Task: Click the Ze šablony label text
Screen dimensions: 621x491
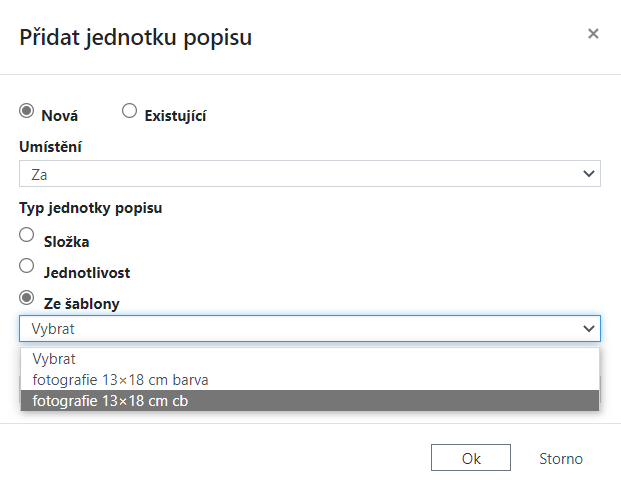Action: (82, 303)
